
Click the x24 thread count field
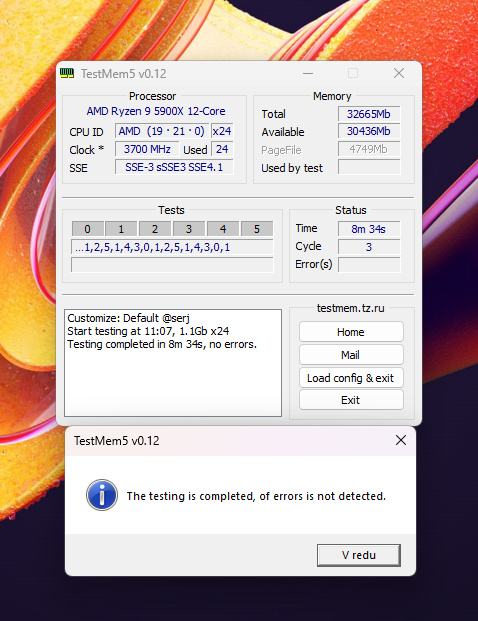[x=222, y=131]
